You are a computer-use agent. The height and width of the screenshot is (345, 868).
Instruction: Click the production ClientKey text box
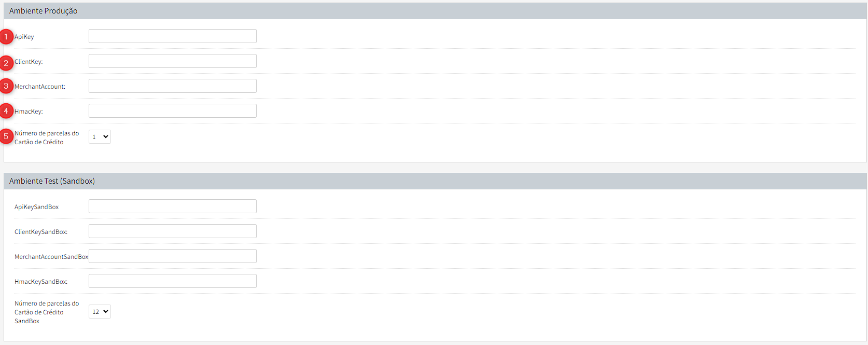(172, 61)
